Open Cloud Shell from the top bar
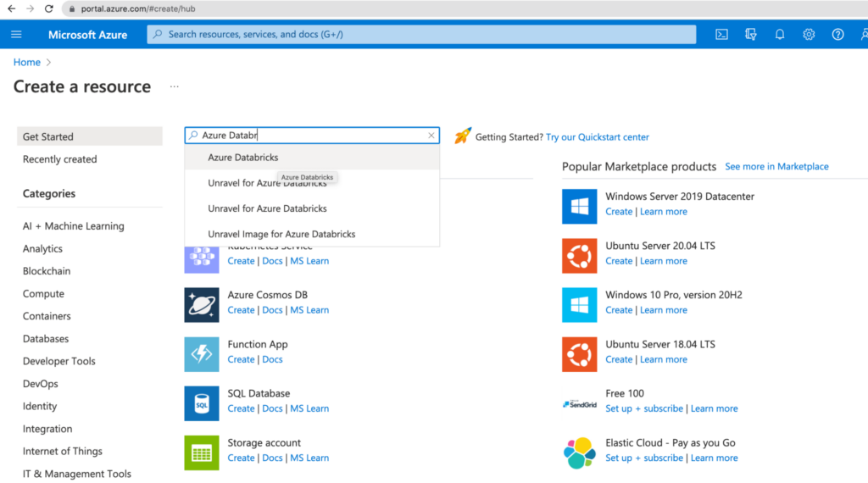This screenshot has width=868, height=483. 721,35
